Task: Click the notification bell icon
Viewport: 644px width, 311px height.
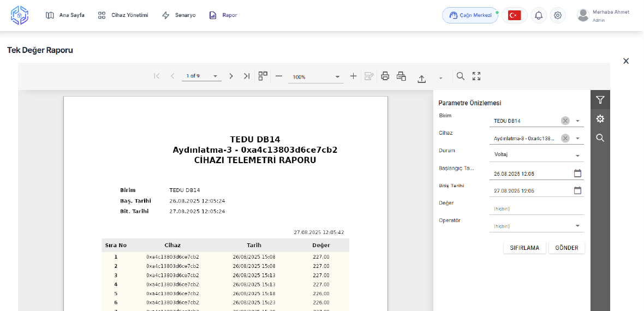Action: (x=539, y=15)
